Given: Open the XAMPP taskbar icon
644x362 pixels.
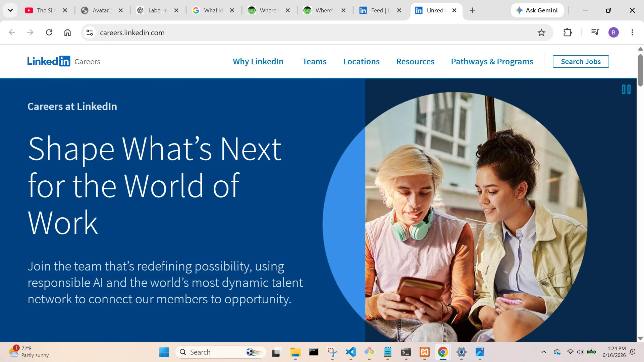Looking at the screenshot, I should coord(425,352).
